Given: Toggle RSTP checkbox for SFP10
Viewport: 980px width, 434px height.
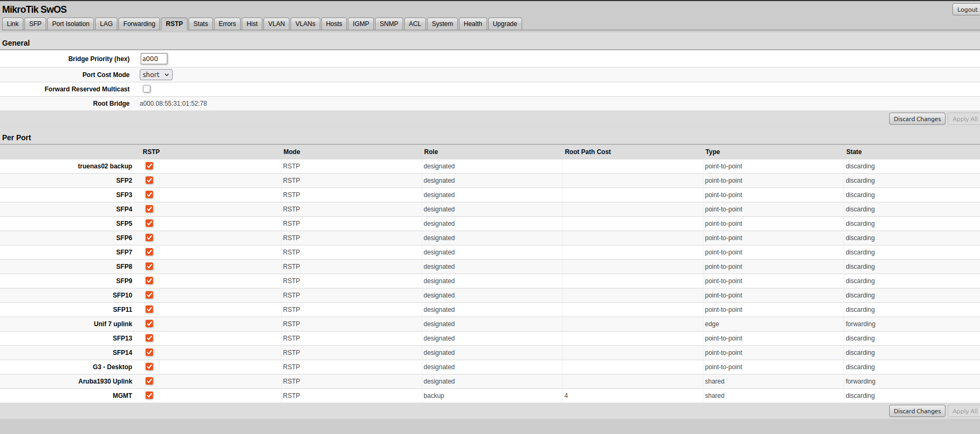Looking at the screenshot, I should tap(149, 295).
